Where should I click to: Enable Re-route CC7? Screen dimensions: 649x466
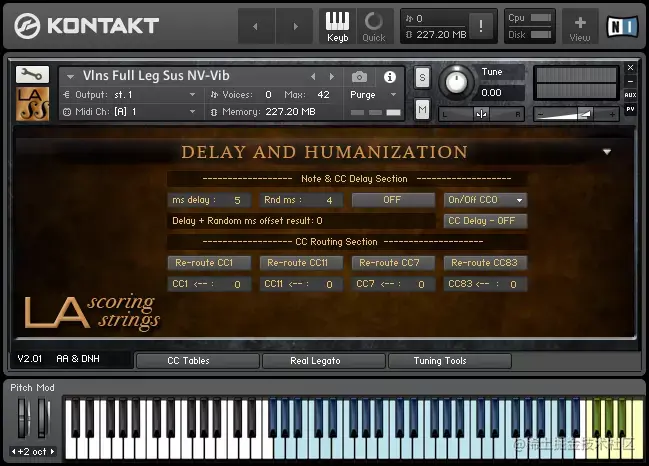(393, 263)
